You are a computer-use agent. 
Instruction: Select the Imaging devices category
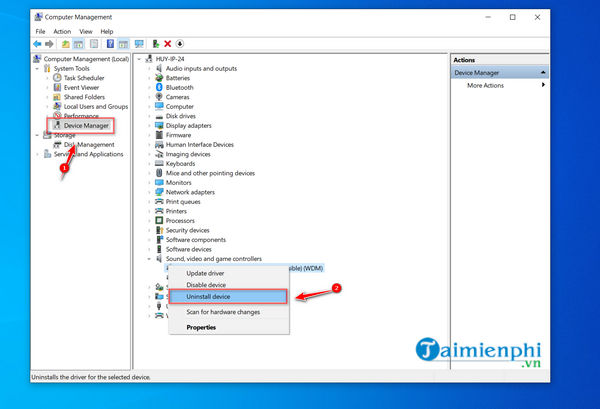click(x=188, y=154)
